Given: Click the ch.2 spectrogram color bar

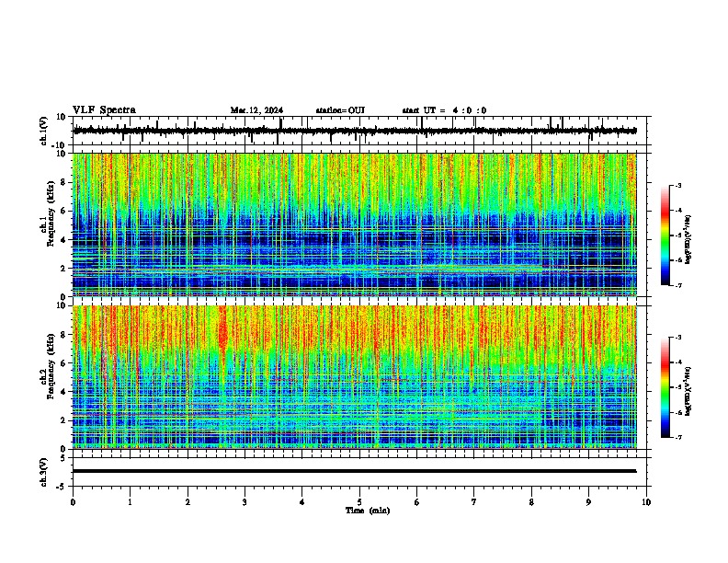Looking at the screenshot, I should (665, 387).
